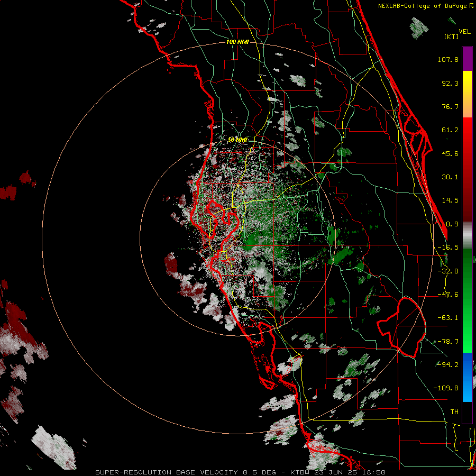The image size is (476, 476).
Task: Click the purple segment of velocity color bar
Action: click(467, 59)
